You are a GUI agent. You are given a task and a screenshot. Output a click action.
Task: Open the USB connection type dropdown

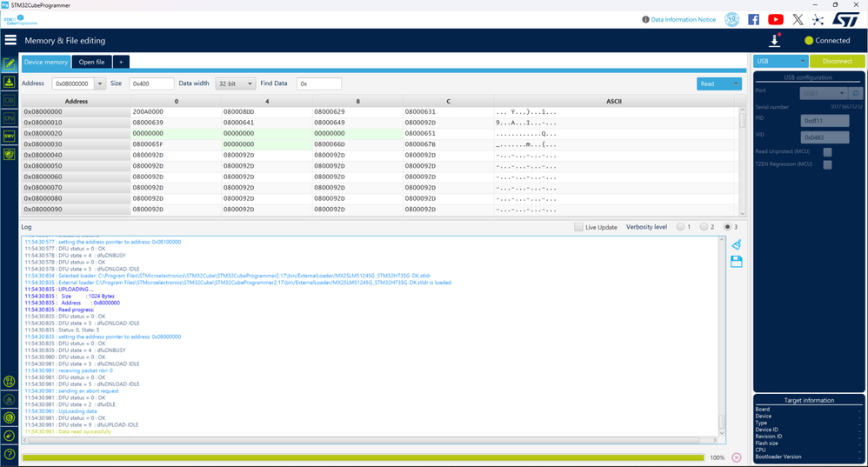pos(780,61)
